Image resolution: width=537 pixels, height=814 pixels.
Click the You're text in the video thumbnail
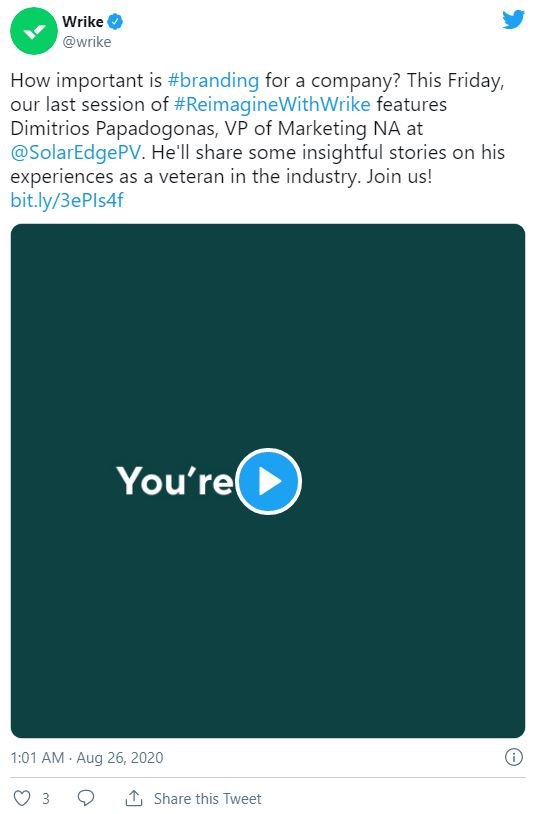175,480
